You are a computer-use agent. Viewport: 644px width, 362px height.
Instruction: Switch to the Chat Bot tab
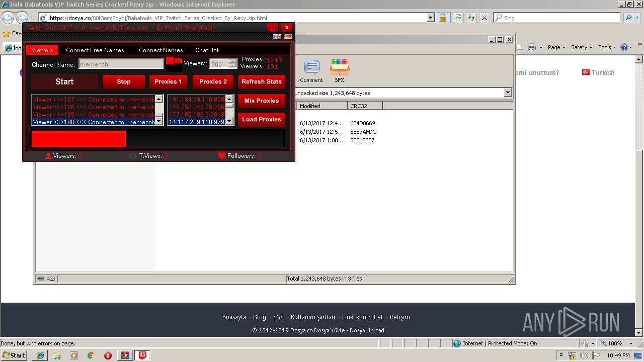coord(207,50)
